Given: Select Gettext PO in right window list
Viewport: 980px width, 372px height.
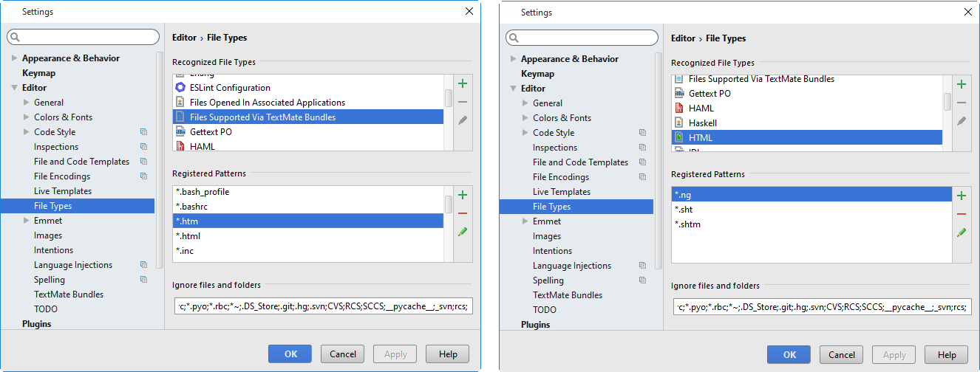Looking at the screenshot, I should 807,94.
